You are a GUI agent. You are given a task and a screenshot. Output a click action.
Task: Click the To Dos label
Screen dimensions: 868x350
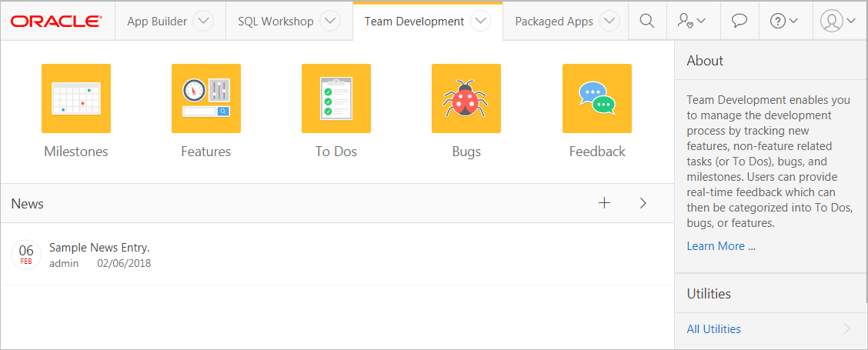pyautogui.click(x=336, y=152)
